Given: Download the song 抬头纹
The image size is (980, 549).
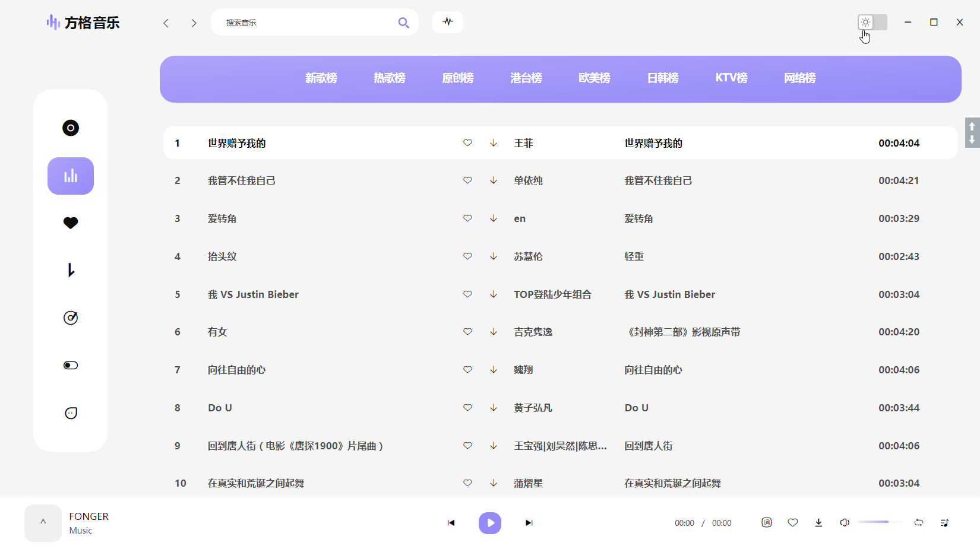Looking at the screenshot, I should [494, 256].
